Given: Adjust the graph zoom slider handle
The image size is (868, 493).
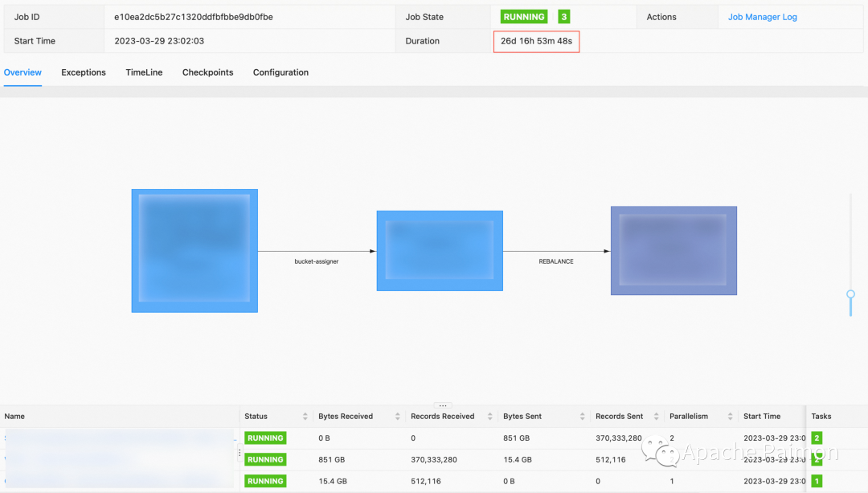Looking at the screenshot, I should [x=850, y=294].
